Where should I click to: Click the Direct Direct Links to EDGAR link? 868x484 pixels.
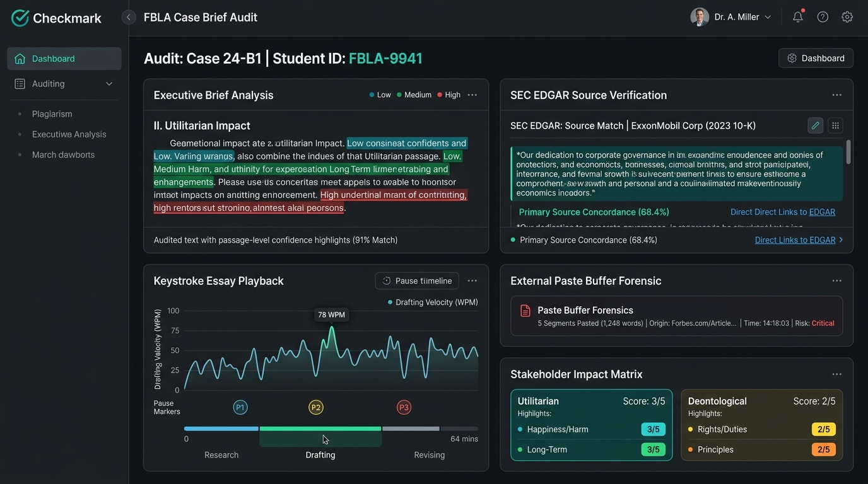click(783, 212)
